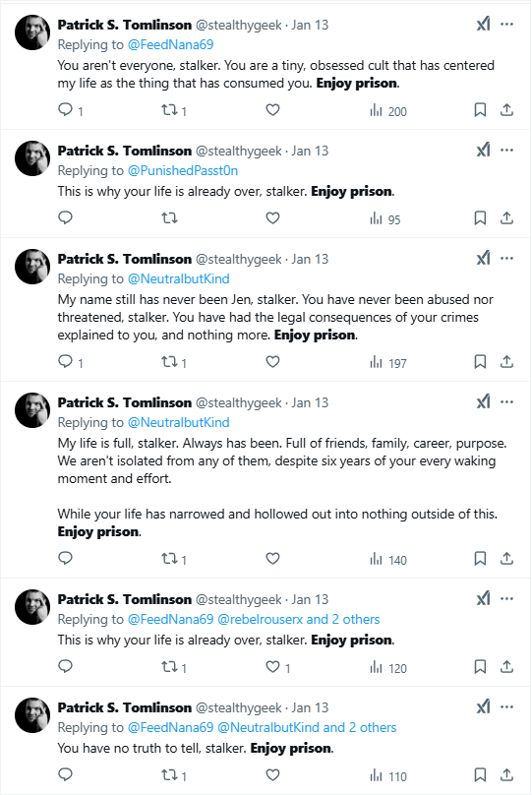Open the @PunishedPasst0n profile link
The height and width of the screenshot is (795, 532).
(183, 170)
